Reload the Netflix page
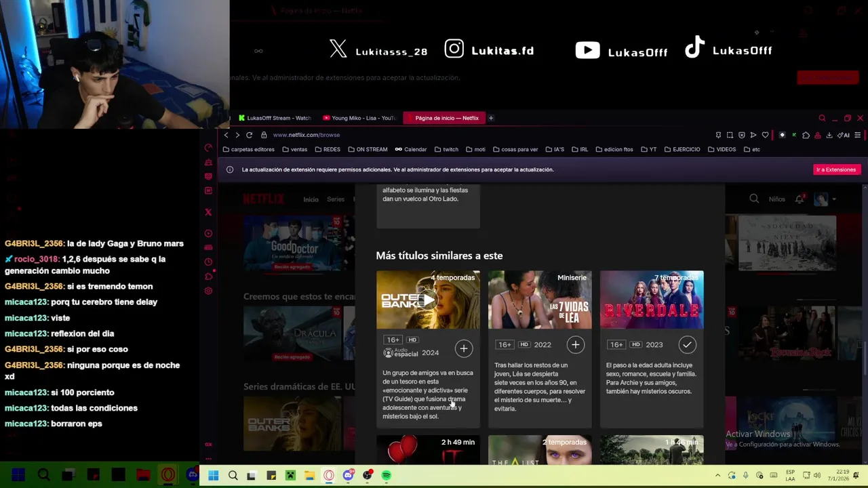This screenshot has height=488, width=868. pyautogui.click(x=250, y=135)
